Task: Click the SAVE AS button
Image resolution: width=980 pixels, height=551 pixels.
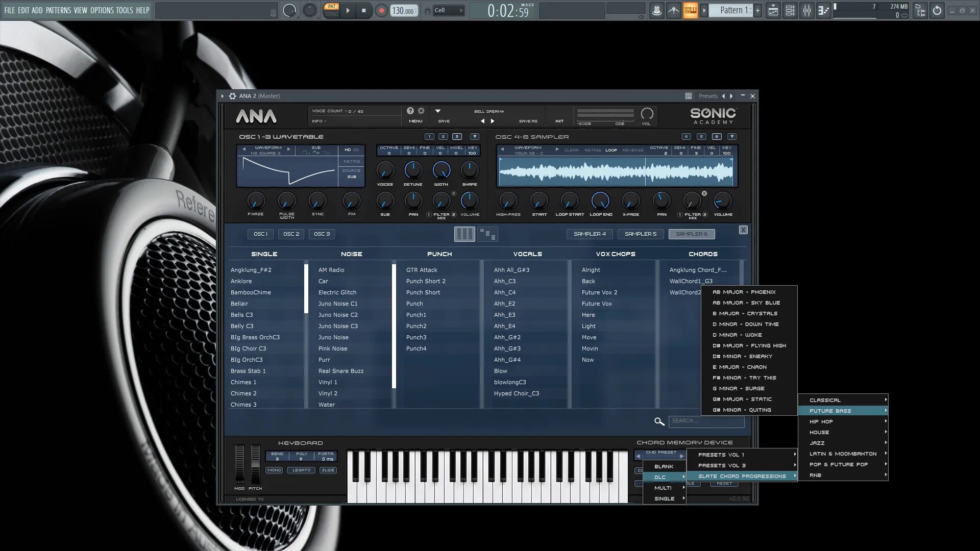Action: click(528, 121)
